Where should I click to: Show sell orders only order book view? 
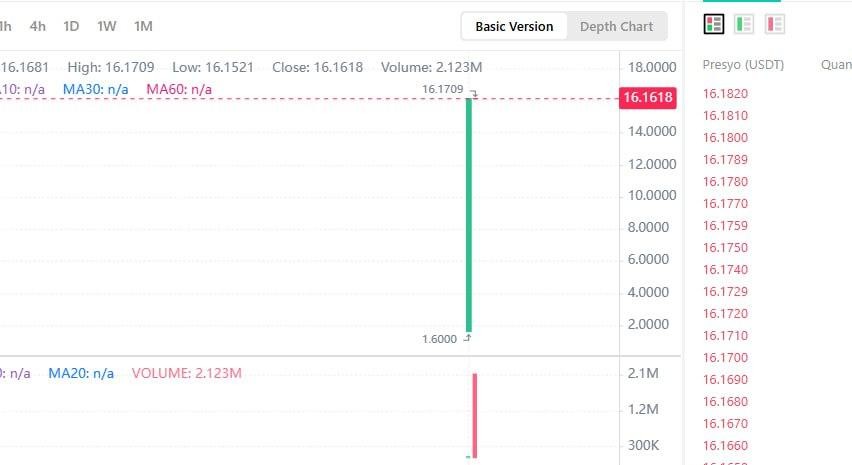pyautogui.click(x=774, y=23)
